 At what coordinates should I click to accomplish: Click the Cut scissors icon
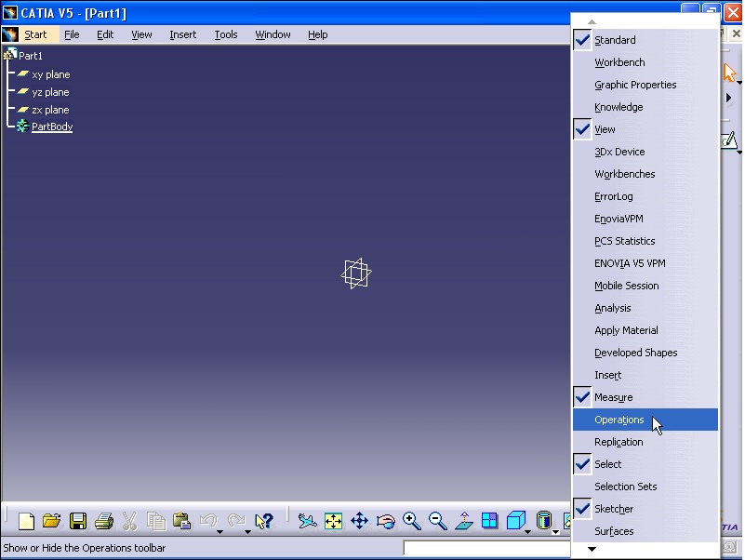(129, 521)
